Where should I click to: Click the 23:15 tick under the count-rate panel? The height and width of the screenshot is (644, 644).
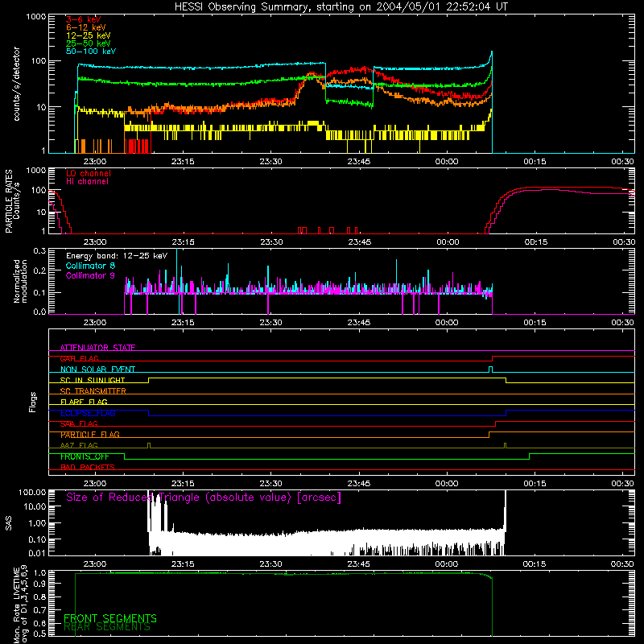click(183, 162)
